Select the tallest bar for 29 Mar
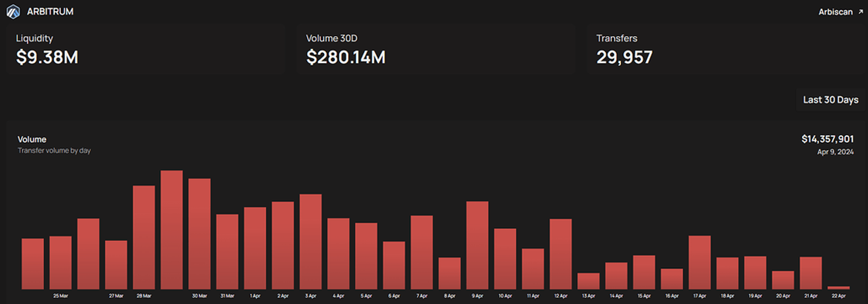 tap(172, 230)
